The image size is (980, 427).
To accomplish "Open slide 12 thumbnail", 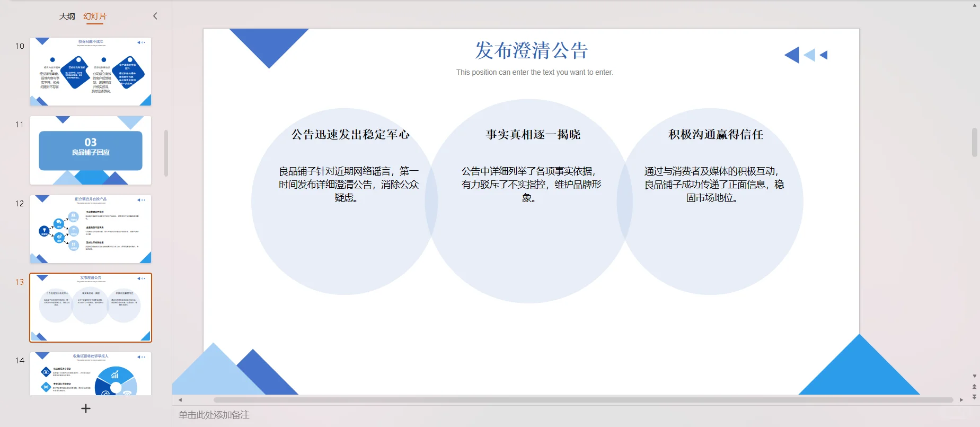I will click(x=91, y=229).
